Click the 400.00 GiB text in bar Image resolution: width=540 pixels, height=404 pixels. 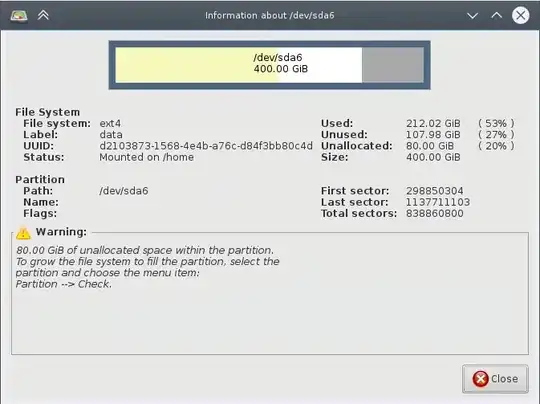click(281, 69)
